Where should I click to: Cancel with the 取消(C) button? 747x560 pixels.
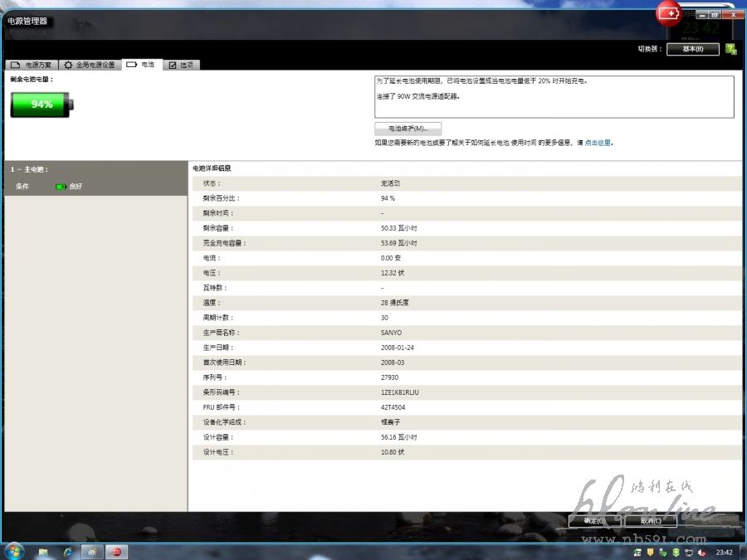[x=650, y=521]
